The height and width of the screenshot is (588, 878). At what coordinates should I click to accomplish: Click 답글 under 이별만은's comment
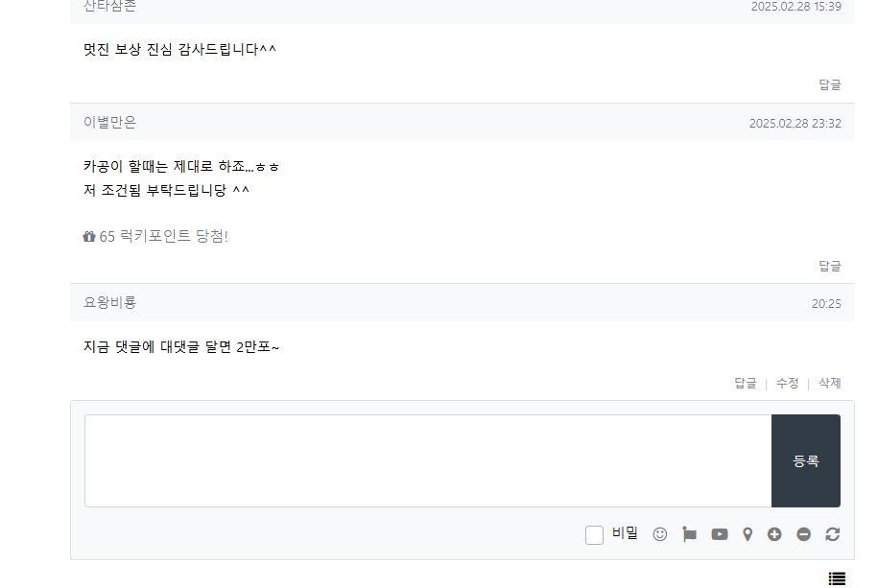[829, 266]
